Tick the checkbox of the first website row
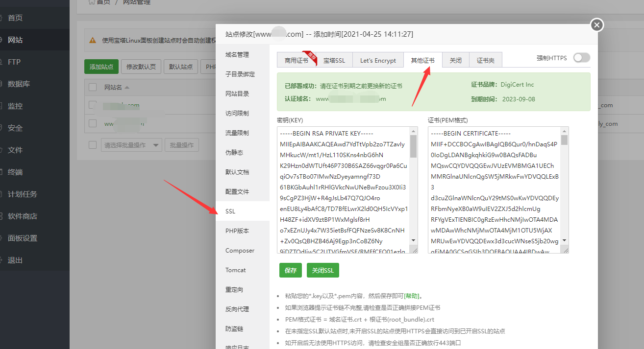Image resolution: width=644 pixels, height=349 pixels. point(93,105)
